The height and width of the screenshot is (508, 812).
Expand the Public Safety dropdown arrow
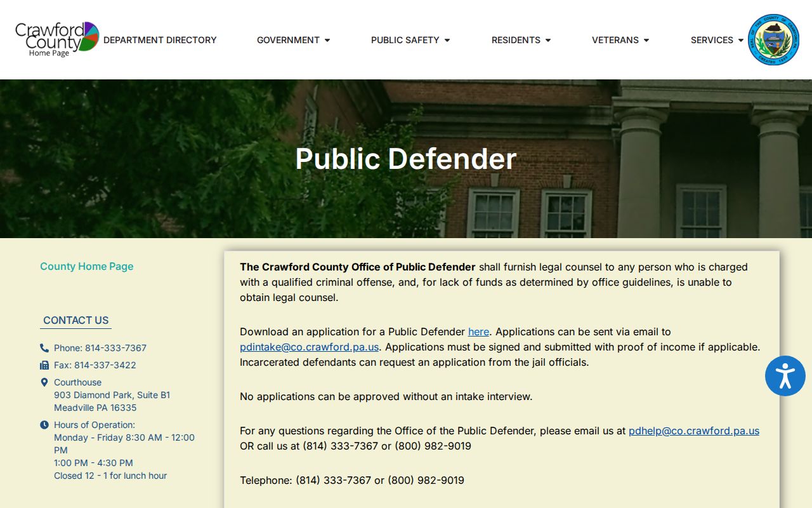pyautogui.click(x=447, y=40)
